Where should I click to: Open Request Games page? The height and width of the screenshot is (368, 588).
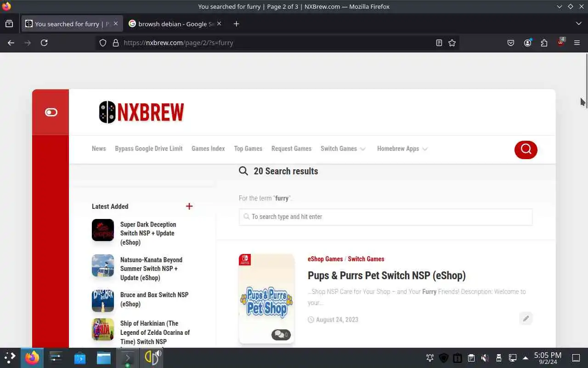(x=291, y=149)
